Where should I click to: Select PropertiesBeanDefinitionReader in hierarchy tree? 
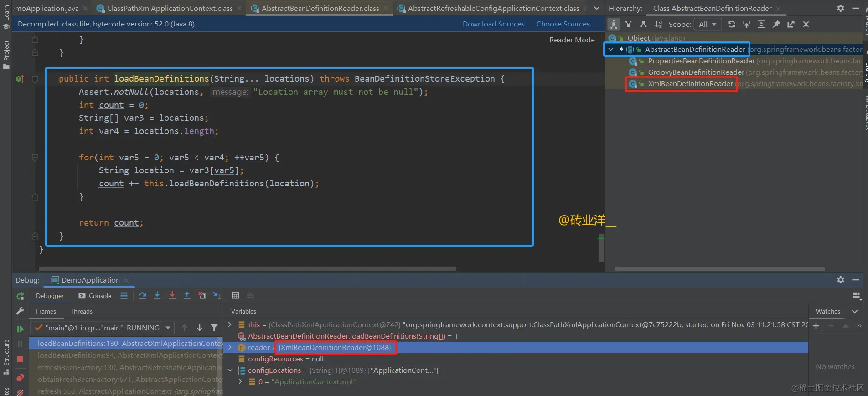click(x=701, y=61)
